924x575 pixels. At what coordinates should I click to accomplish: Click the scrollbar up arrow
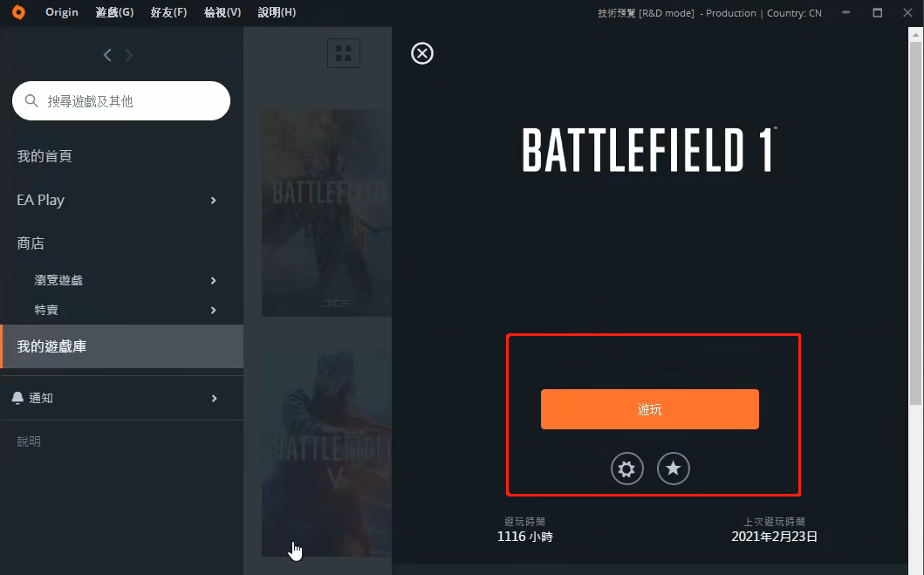tap(915, 35)
